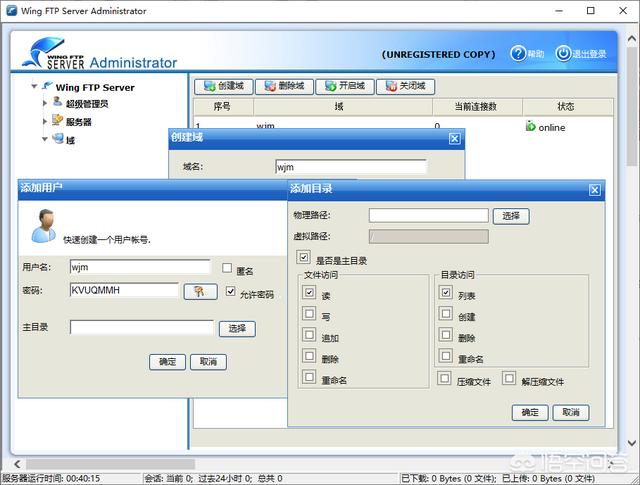
Task: Select the super administrator user icon
Action: click(x=58, y=102)
